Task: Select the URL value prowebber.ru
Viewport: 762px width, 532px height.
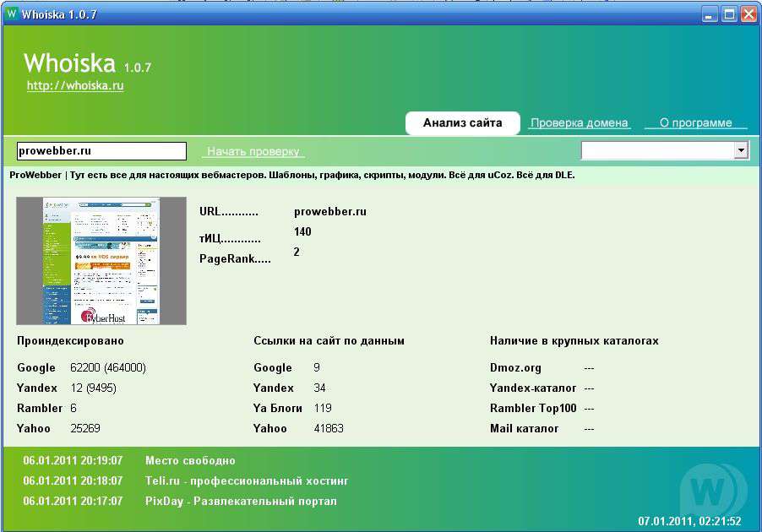Action: (330, 212)
